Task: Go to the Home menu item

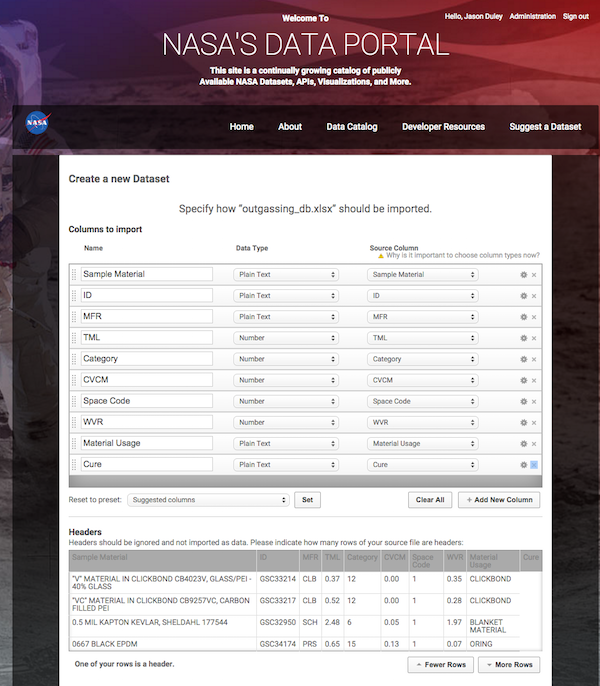Action: click(242, 127)
